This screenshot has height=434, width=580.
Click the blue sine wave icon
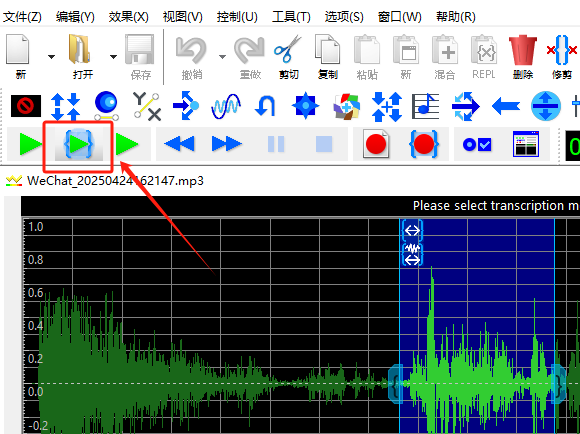[226, 107]
